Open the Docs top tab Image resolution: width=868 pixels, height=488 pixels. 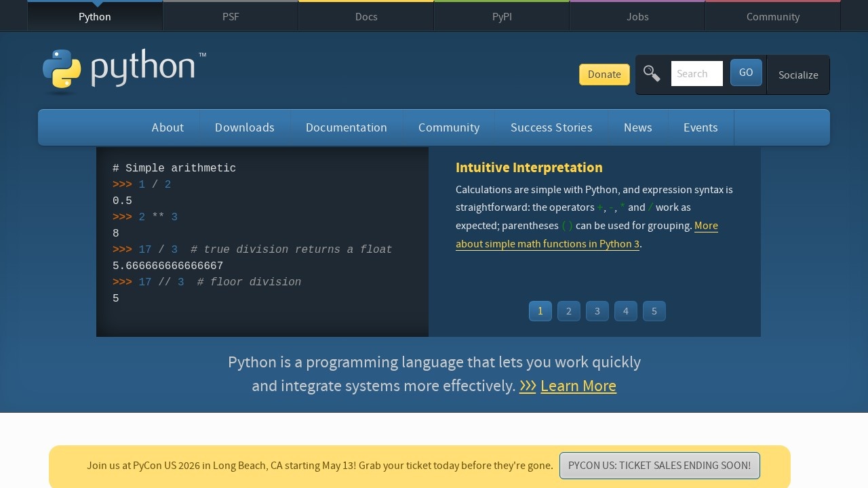coord(366,16)
